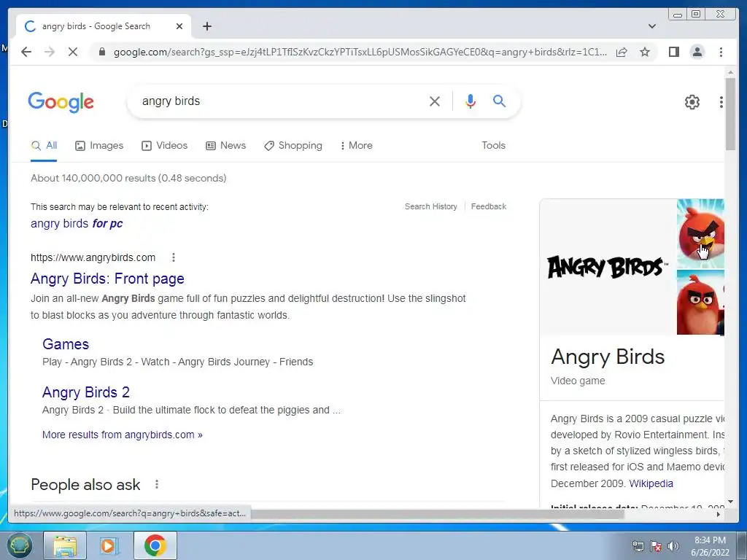This screenshot has width=747, height=560.
Task: Click the 'About 140,000,000 results' text
Action: (128, 178)
